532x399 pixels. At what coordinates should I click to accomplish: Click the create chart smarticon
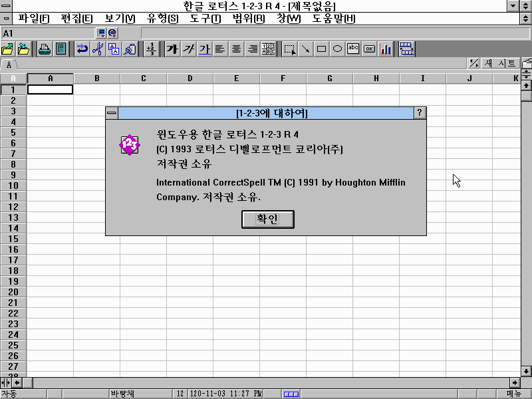pos(385,49)
